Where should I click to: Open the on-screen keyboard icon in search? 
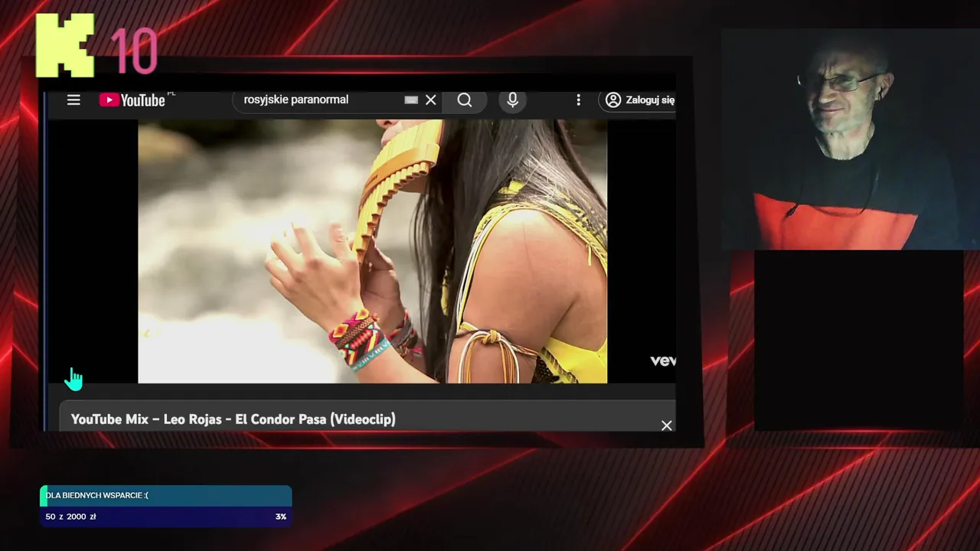[411, 99]
